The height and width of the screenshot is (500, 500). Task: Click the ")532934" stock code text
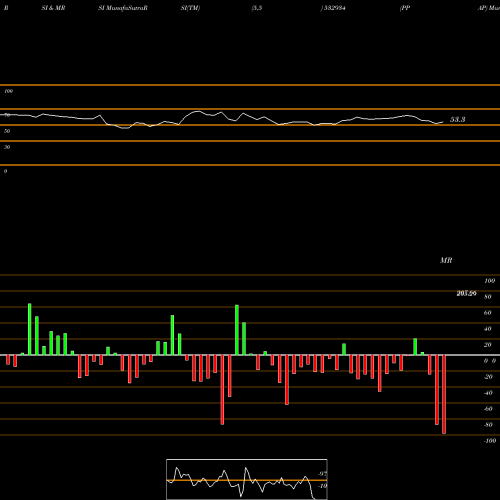(x=333, y=8)
